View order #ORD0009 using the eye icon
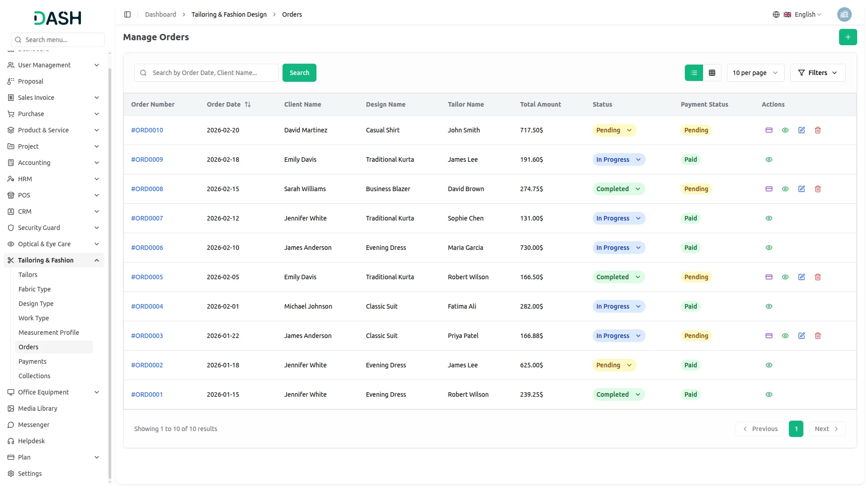The width and height of the screenshot is (868, 488). coord(769,160)
